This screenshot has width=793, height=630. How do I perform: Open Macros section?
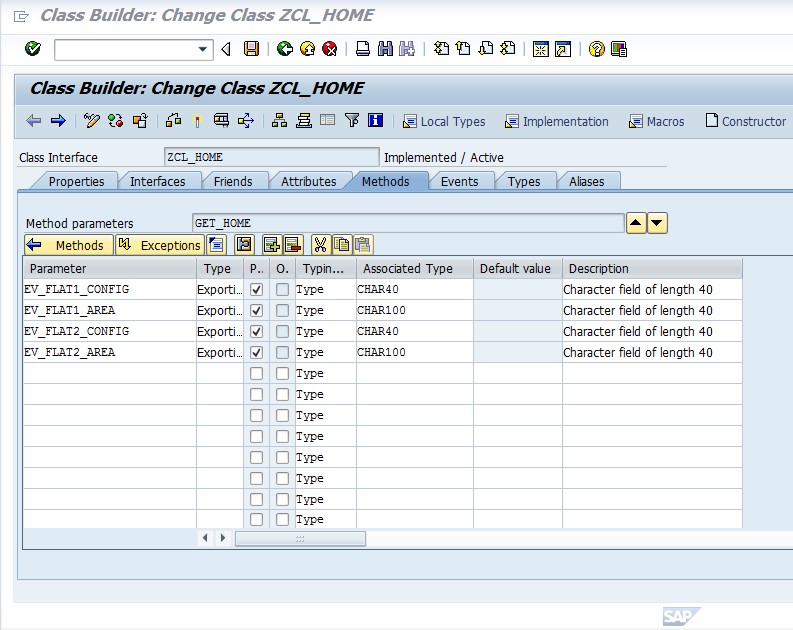coord(656,121)
